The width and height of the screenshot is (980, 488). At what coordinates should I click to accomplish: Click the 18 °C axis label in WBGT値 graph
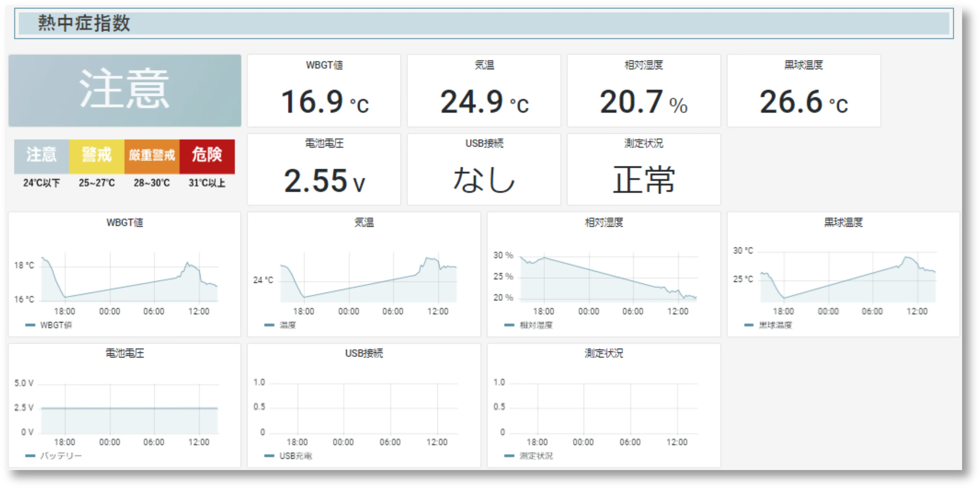click(24, 266)
